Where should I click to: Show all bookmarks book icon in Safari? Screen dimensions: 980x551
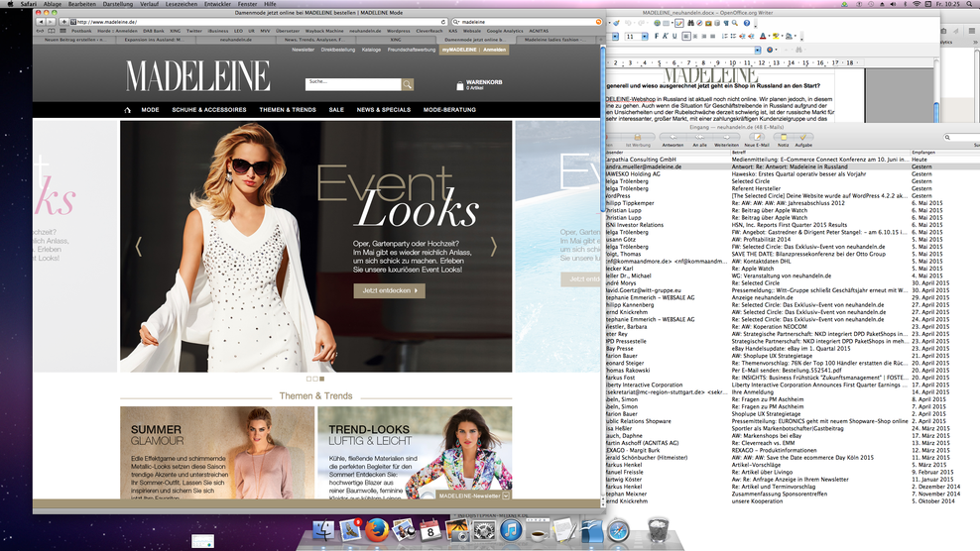(52, 31)
